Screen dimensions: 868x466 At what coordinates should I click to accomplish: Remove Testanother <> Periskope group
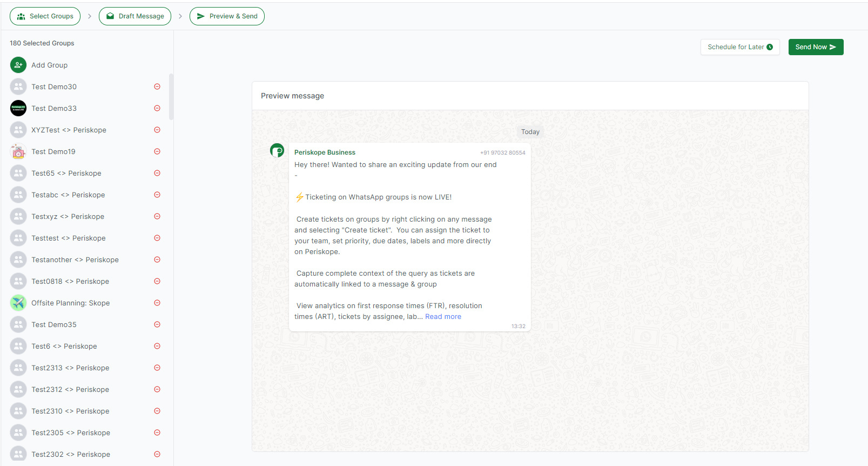[157, 259]
